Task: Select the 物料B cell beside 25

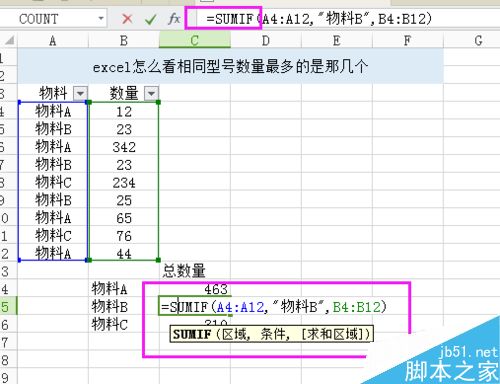Action: click(x=53, y=200)
